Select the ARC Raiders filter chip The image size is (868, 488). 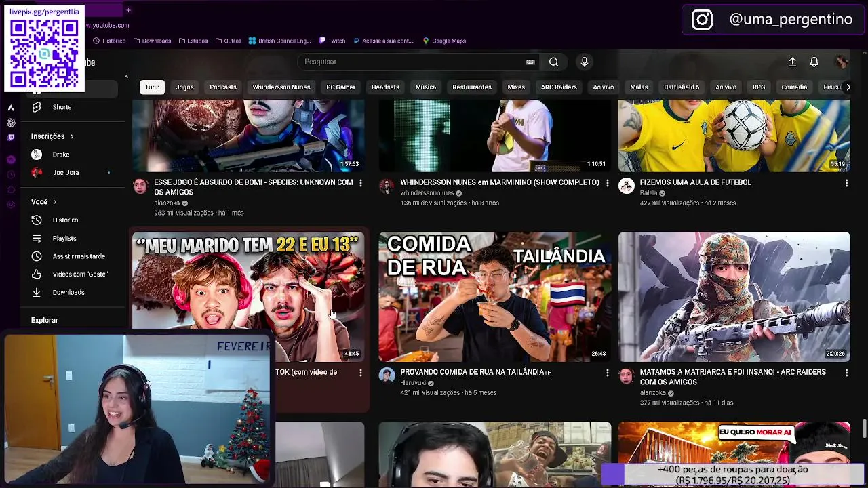(x=559, y=87)
